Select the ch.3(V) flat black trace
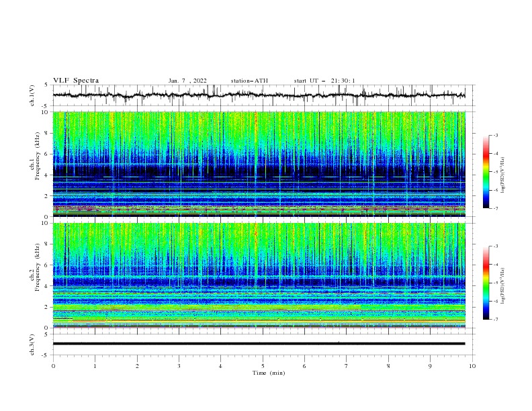532x411 pixels. click(259, 344)
